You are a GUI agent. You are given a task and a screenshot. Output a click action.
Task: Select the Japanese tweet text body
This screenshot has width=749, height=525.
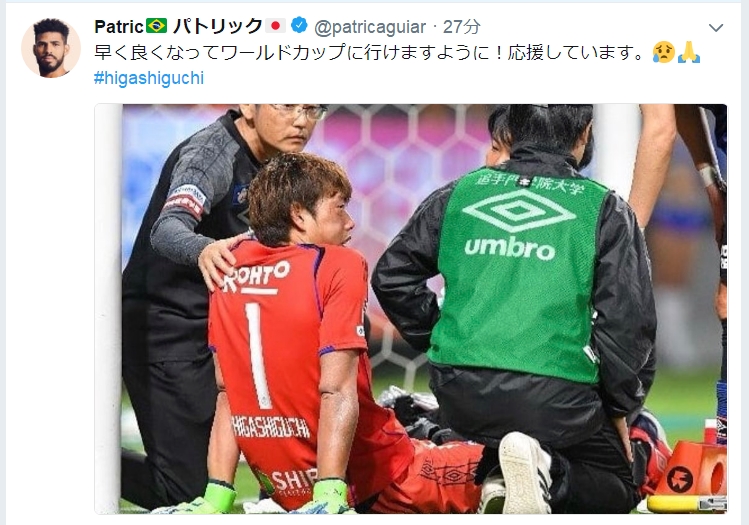371,52
